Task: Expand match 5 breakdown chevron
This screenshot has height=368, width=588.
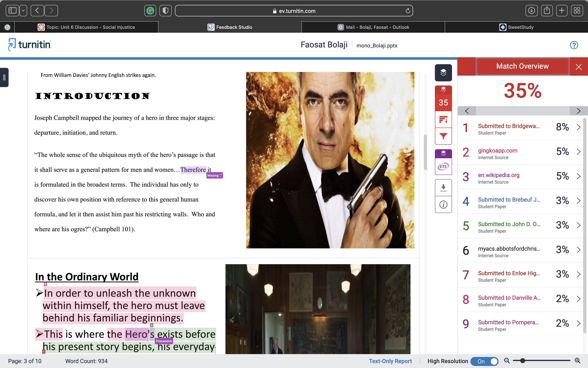Action: click(x=579, y=225)
